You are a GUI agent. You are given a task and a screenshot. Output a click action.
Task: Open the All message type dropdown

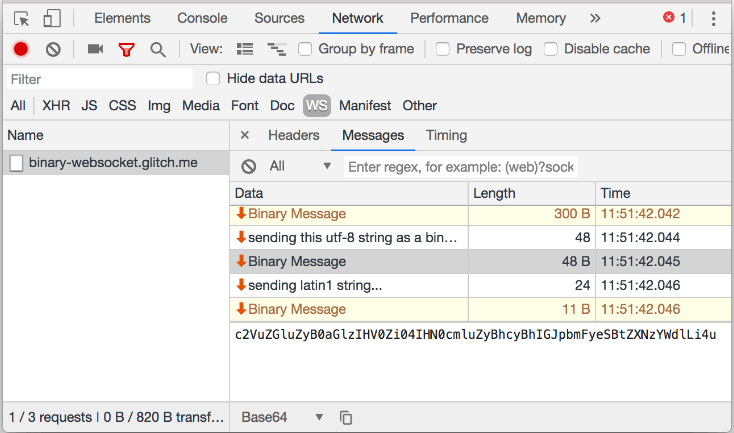[x=300, y=166]
